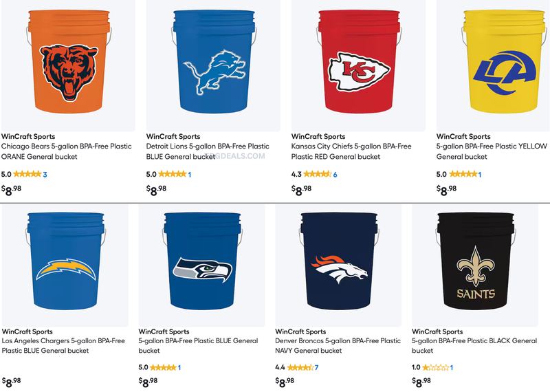Click the Los Angeles Chargers bucket title
This screenshot has height=392, width=550.
(63, 346)
